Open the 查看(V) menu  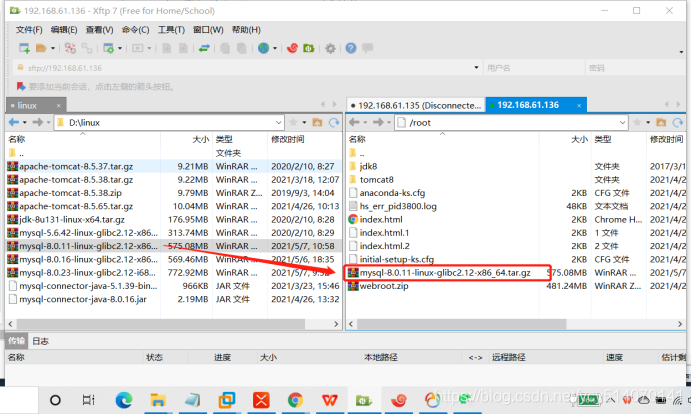99,30
